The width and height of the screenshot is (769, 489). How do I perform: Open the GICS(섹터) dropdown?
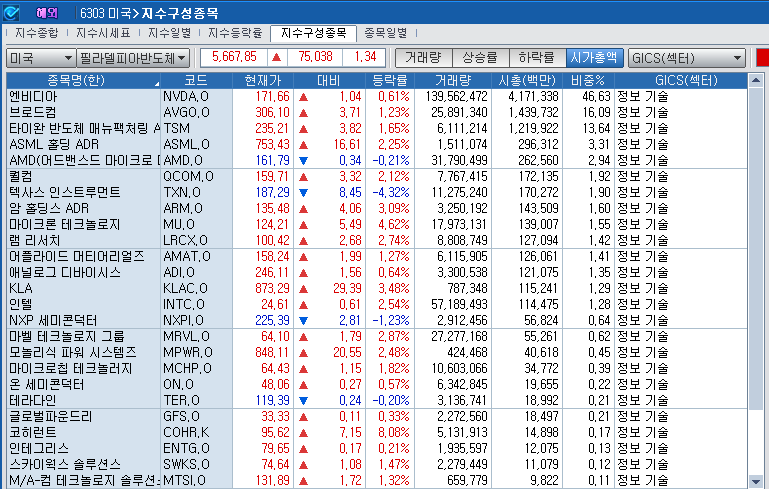687,58
